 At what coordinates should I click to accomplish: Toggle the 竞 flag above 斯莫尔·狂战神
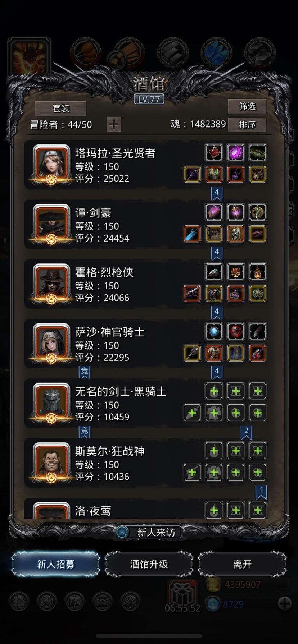coord(85,431)
